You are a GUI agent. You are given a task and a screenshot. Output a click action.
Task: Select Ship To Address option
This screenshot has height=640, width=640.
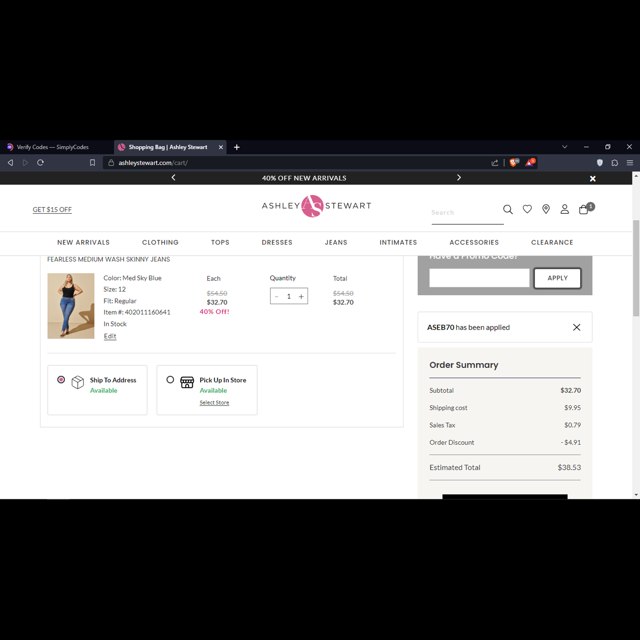tap(61, 380)
